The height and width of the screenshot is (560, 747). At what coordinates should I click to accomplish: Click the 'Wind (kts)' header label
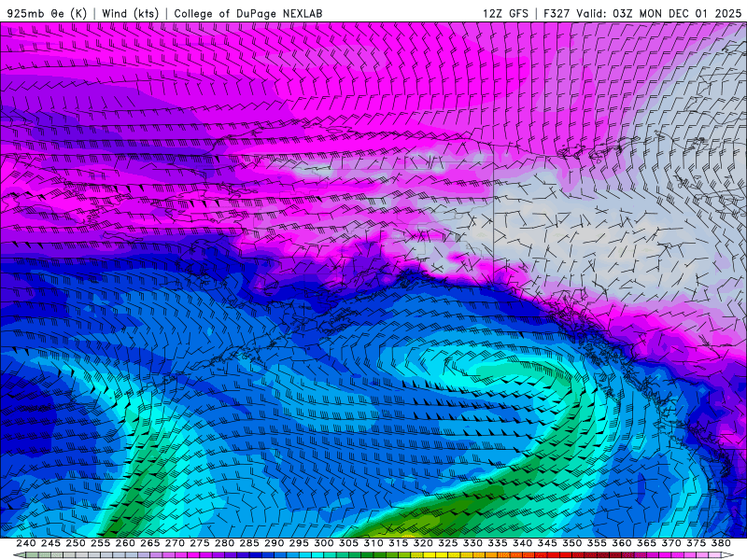click(130, 13)
